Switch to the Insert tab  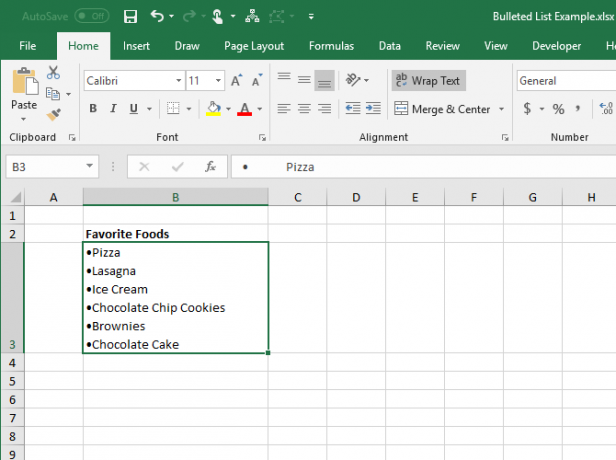tap(136, 46)
